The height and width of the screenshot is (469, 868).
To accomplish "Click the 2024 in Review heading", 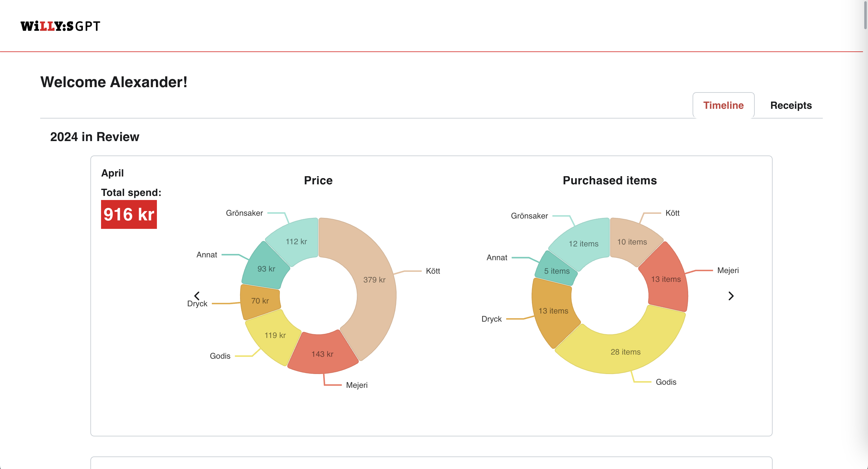I will pyautogui.click(x=95, y=137).
